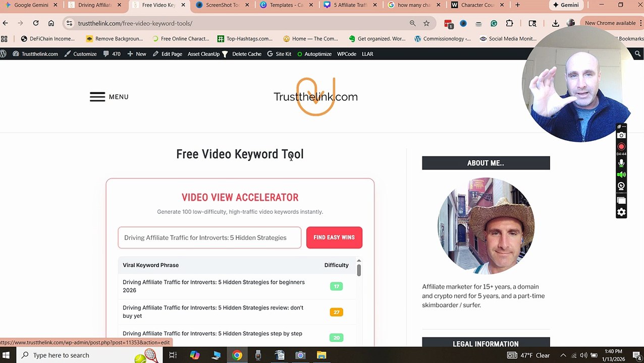Toggle the recorder system audio speaker
This screenshot has width=644, height=363.
(621, 175)
